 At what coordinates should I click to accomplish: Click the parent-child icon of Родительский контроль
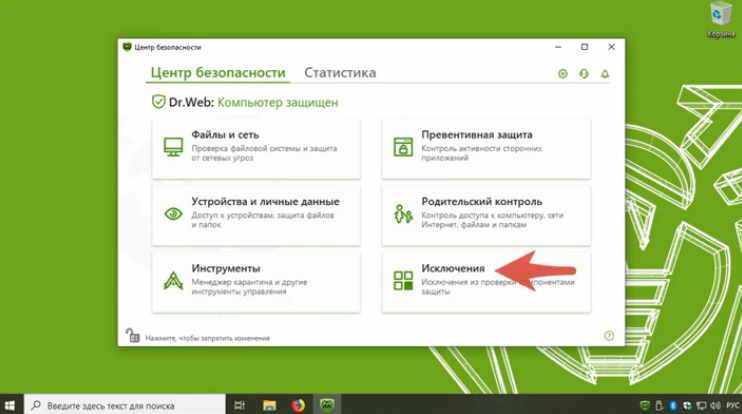coord(403,214)
